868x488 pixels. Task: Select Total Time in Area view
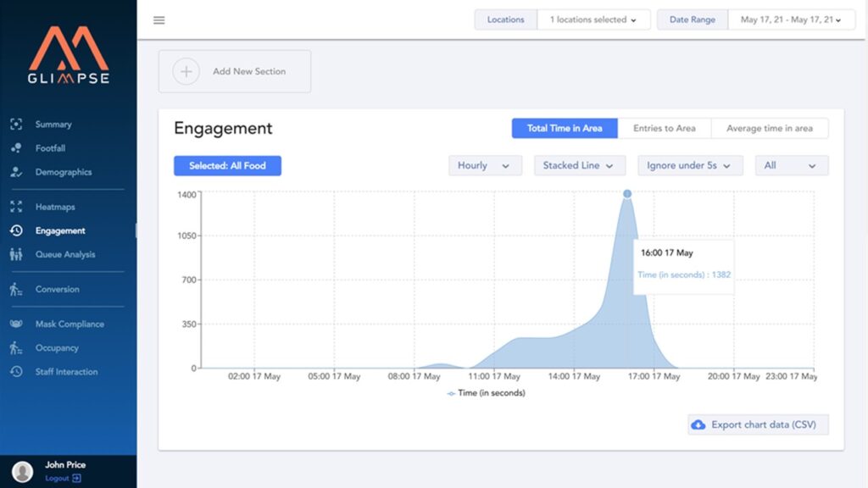[565, 129]
